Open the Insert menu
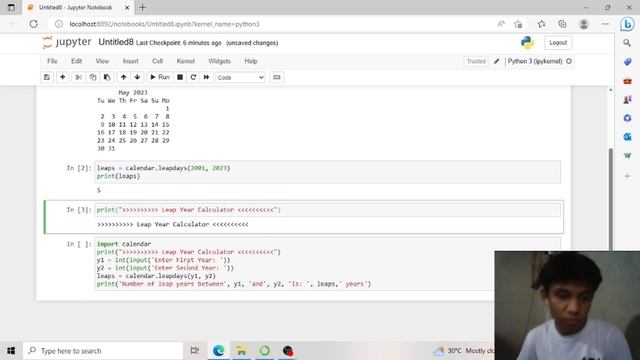The width and height of the screenshot is (640, 360). click(131, 61)
